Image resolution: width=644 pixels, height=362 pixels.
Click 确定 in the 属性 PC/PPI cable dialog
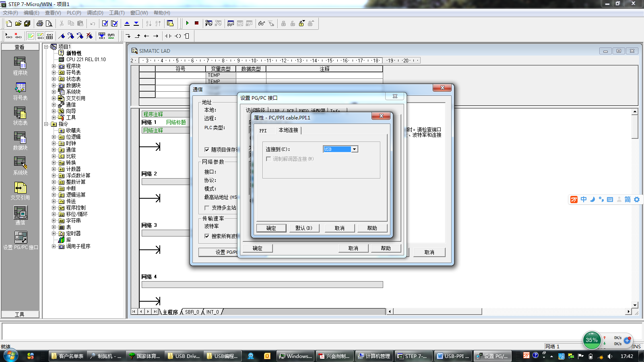click(271, 228)
